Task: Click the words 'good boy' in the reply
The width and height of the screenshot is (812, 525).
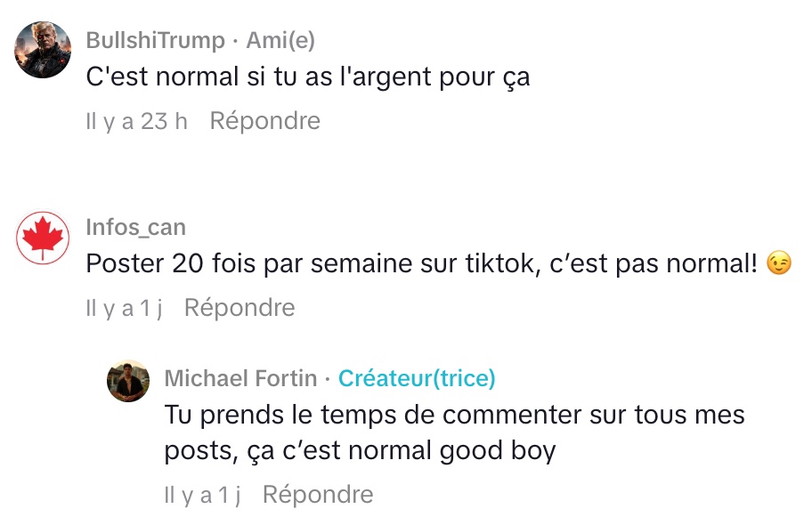Action: click(x=499, y=451)
